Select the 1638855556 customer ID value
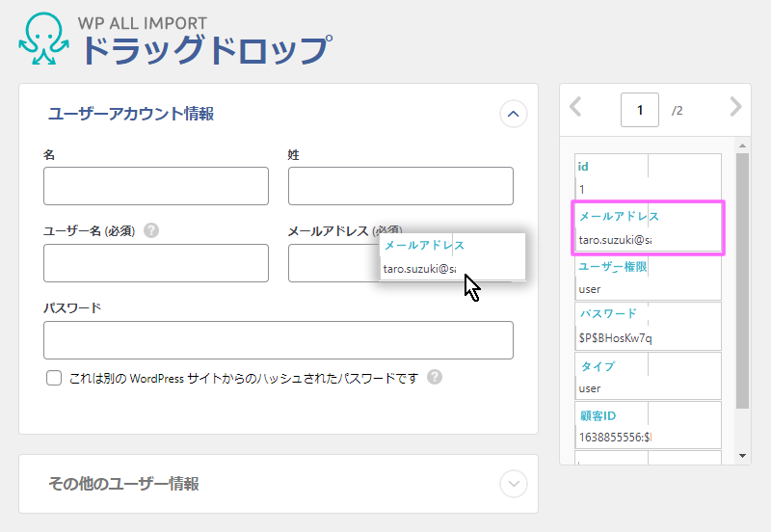The height and width of the screenshot is (532, 771). click(x=615, y=438)
